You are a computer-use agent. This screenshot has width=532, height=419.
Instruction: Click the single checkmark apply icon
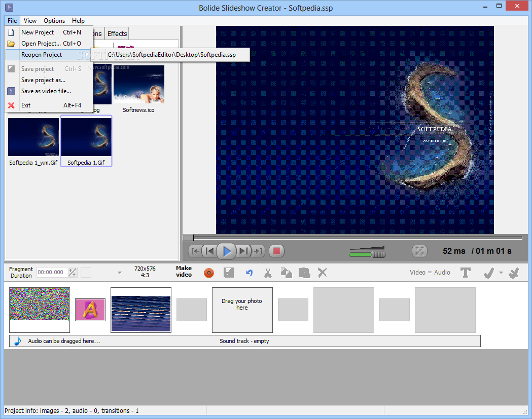488,273
